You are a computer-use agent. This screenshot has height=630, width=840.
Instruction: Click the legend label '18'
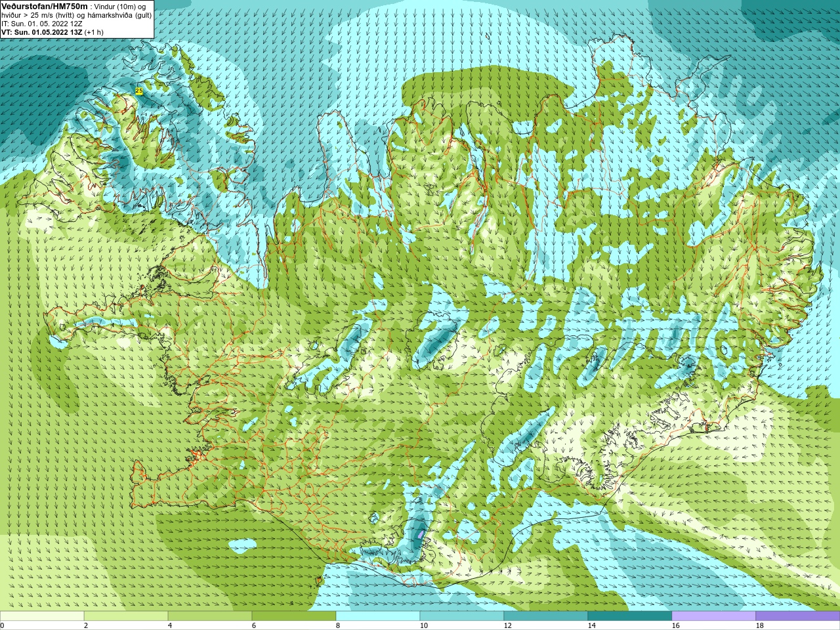pyautogui.click(x=759, y=625)
